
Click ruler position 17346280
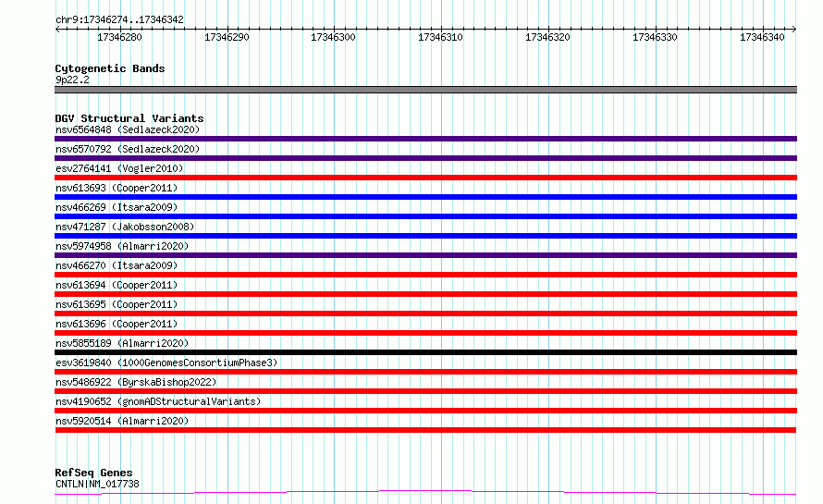(119, 37)
